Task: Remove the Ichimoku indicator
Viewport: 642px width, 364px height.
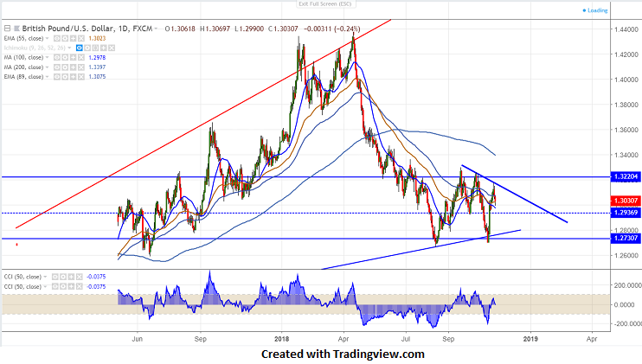Action: click(112, 48)
